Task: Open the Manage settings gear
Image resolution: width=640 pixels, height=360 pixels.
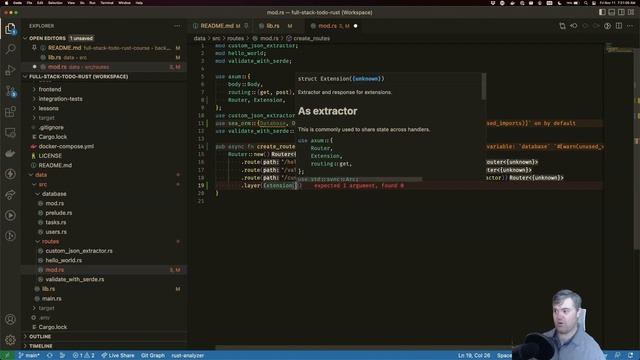Action: [10, 340]
